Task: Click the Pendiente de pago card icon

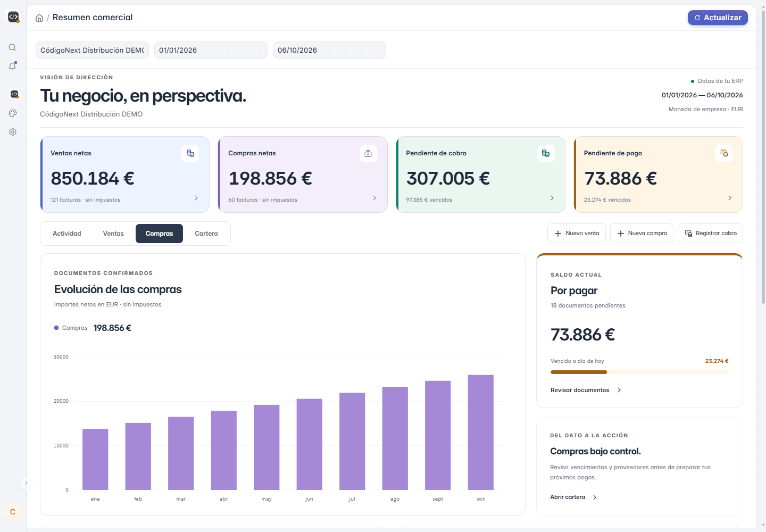Action: (724, 153)
